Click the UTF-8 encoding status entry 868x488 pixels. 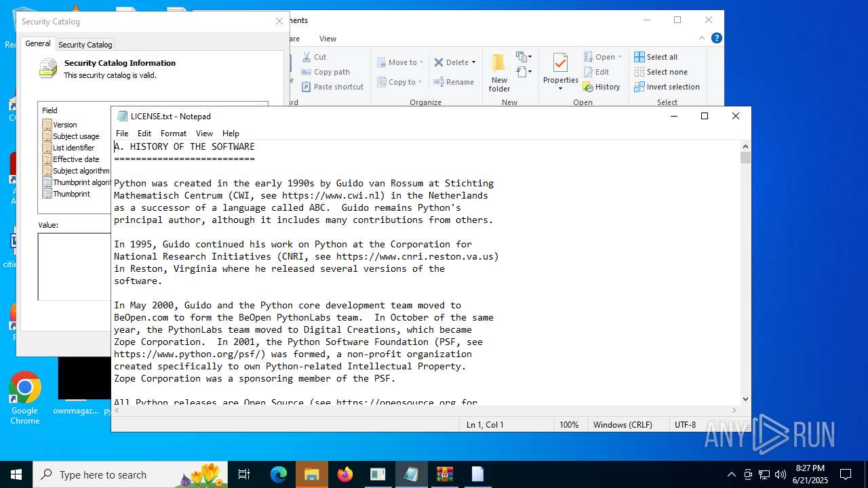pos(685,424)
